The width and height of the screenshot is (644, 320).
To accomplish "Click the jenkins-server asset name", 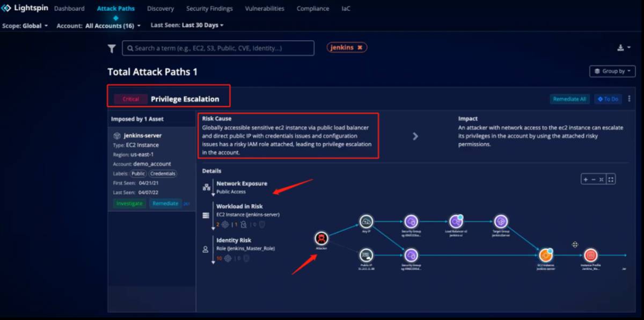I will 143,136.
